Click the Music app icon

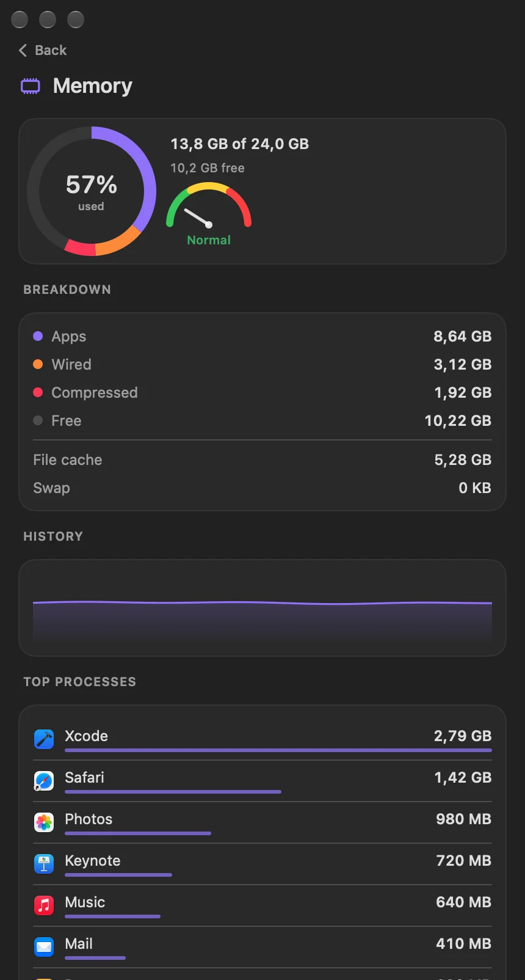tap(44, 905)
